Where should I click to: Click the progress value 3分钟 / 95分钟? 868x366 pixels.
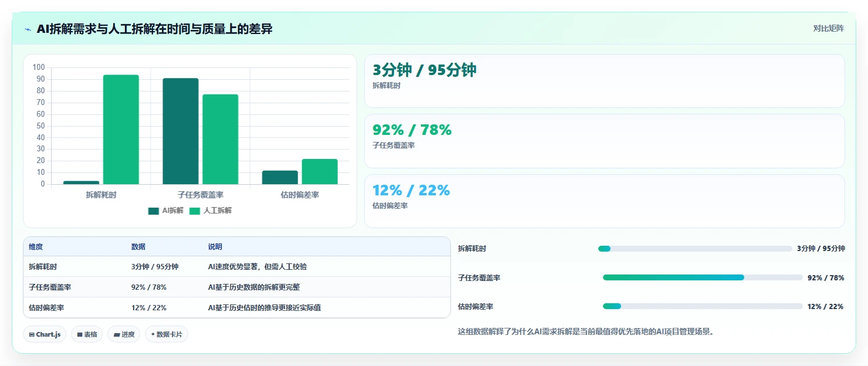click(821, 249)
